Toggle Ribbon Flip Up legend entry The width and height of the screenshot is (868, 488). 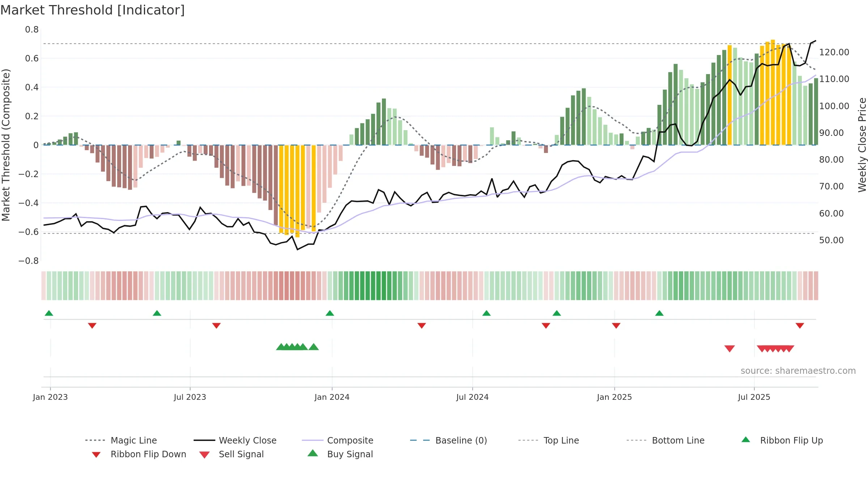[x=782, y=440]
